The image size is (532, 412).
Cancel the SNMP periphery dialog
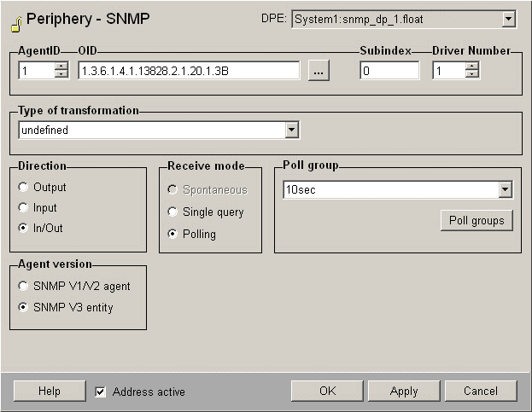[481, 391]
